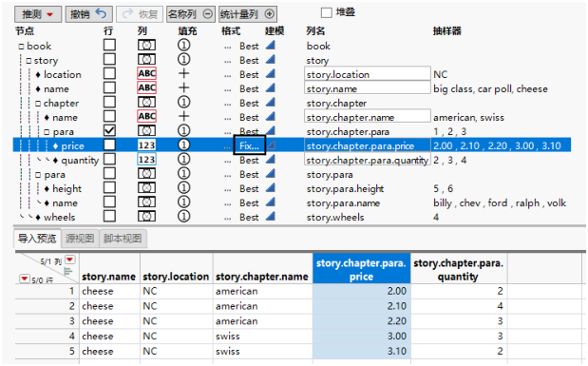Open the 推测 dropdown button
This screenshot has height=366, width=588.
tap(38, 14)
